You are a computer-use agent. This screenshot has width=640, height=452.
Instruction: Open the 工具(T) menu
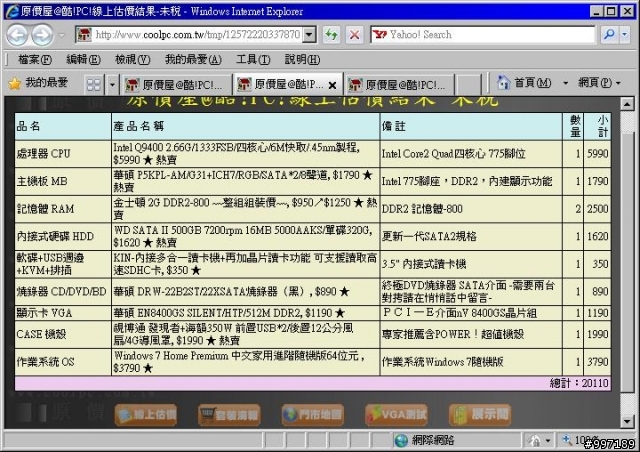[253, 60]
